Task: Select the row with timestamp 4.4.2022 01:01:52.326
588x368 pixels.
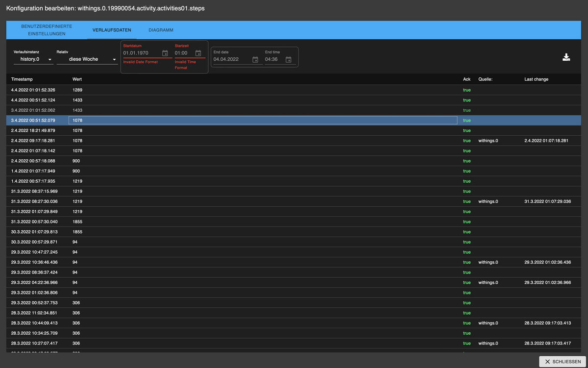Action: 294,90
